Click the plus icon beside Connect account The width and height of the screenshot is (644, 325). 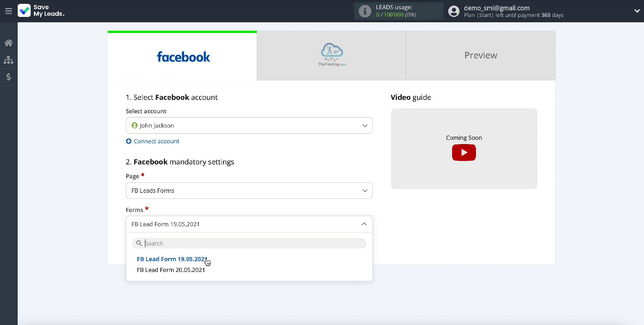pyautogui.click(x=129, y=141)
